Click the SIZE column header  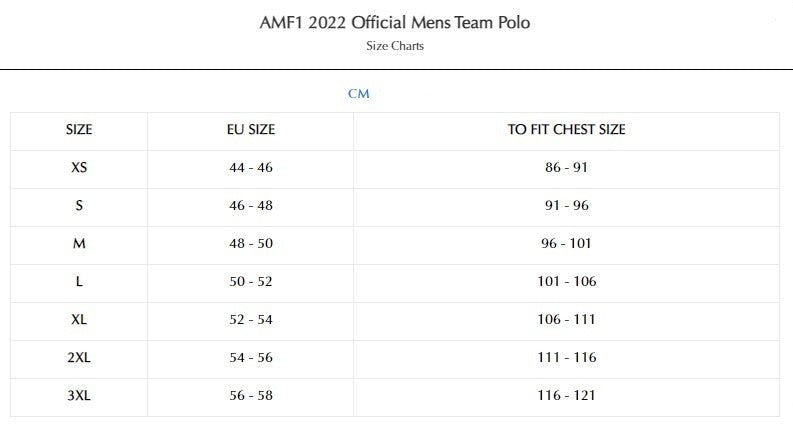click(x=79, y=130)
